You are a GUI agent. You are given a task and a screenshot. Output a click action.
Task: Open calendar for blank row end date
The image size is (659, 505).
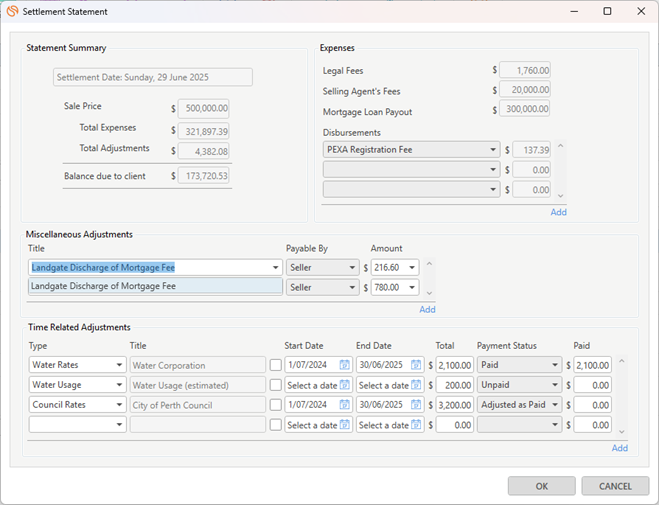(416, 425)
